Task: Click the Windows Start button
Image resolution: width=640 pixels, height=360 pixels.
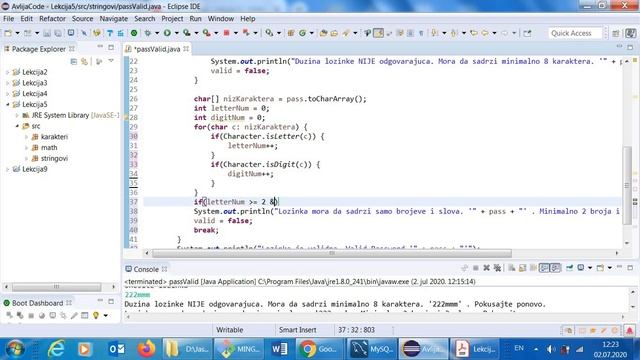Action: tap(15, 349)
